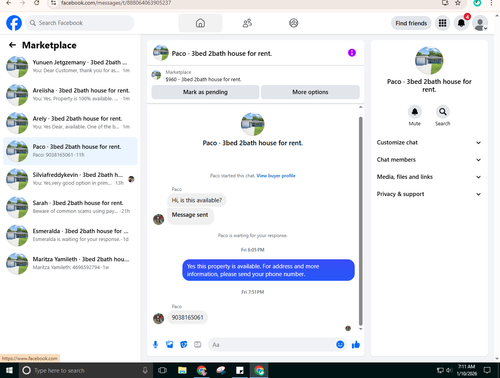Open Windows action center notifications icon
The height and width of the screenshot is (378, 500).
point(487,370)
